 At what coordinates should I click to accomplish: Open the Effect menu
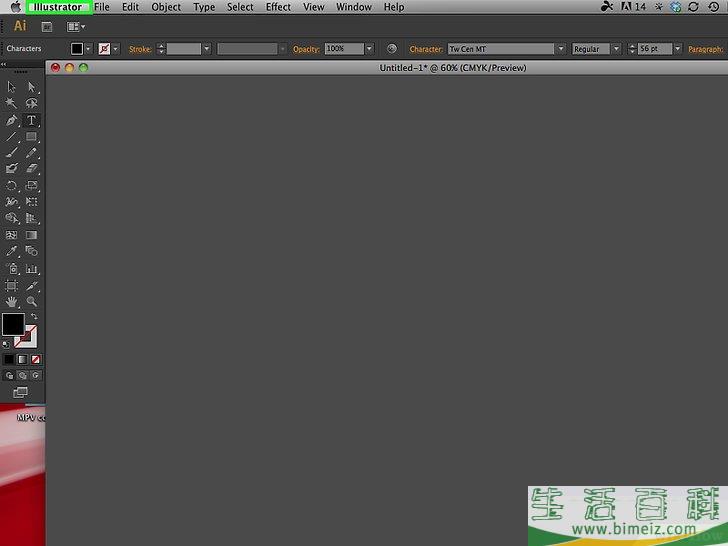pos(278,7)
